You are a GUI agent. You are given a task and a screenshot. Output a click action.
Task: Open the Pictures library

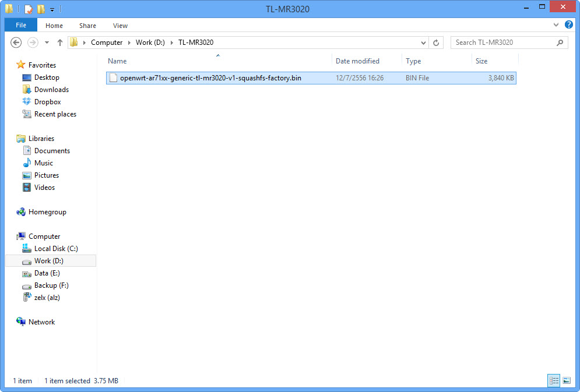pyautogui.click(x=46, y=175)
